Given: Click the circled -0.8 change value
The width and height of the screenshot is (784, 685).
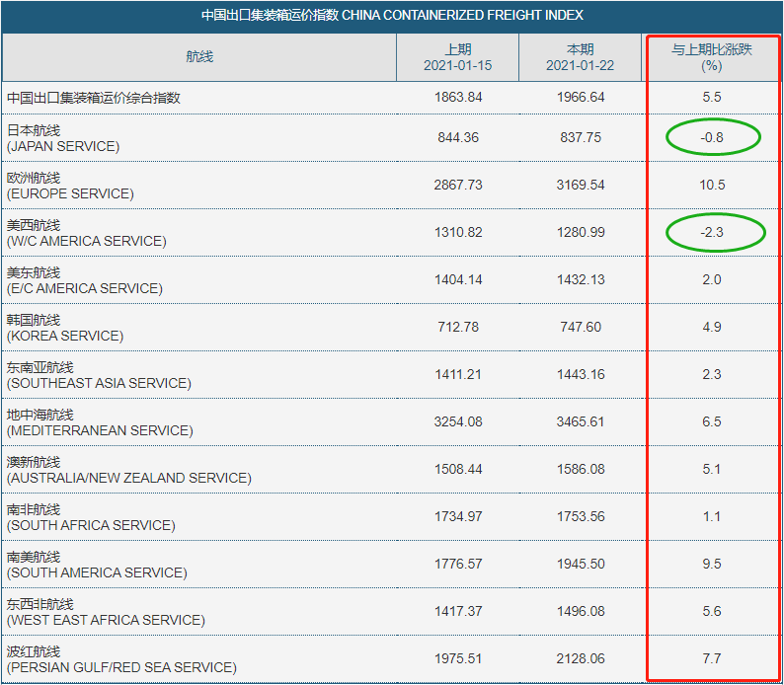Looking at the screenshot, I should [x=711, y=137].
